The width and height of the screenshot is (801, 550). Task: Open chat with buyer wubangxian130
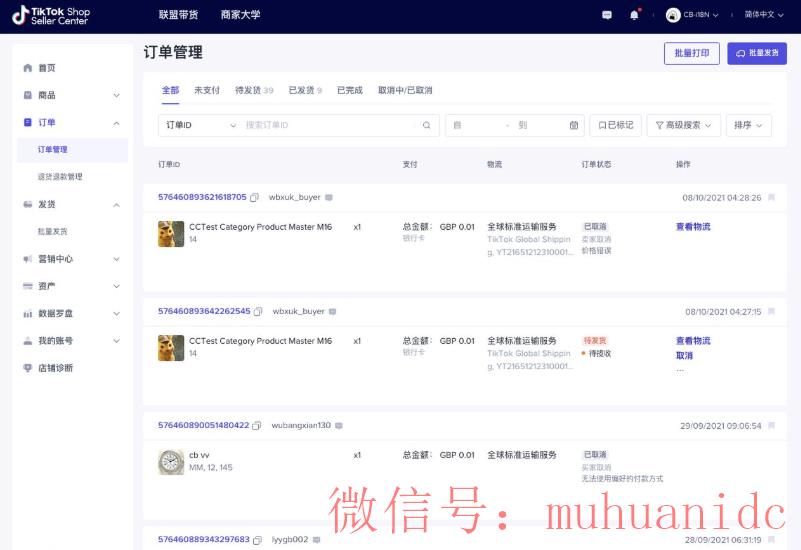[339, 425]
